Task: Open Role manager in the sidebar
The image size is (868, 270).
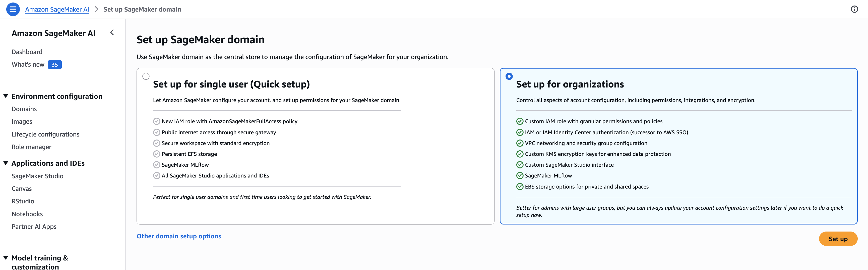Action: [x=31, y=147]
